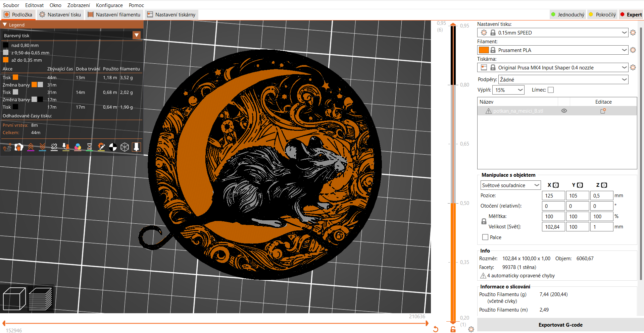This screenshot has height=333, width=644.
Task: Open Konfigurace menu
Action: [109, 5]
